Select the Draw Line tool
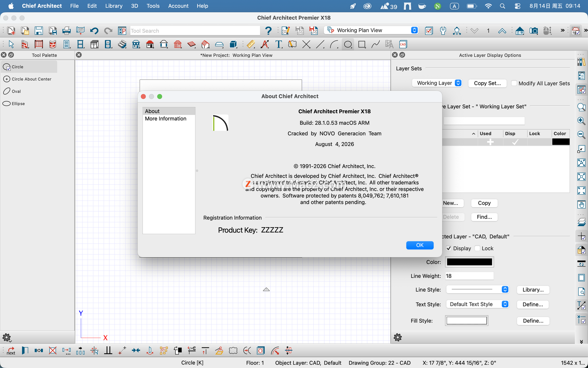The height and width of the screenshot is (368, 588). pyautogui.click(x=320, y=44)
